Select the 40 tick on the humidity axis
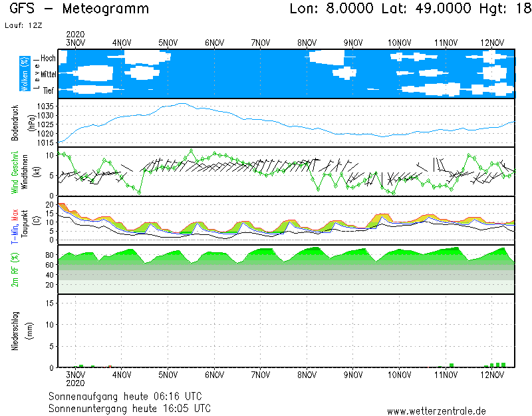 tap(50, 275)
